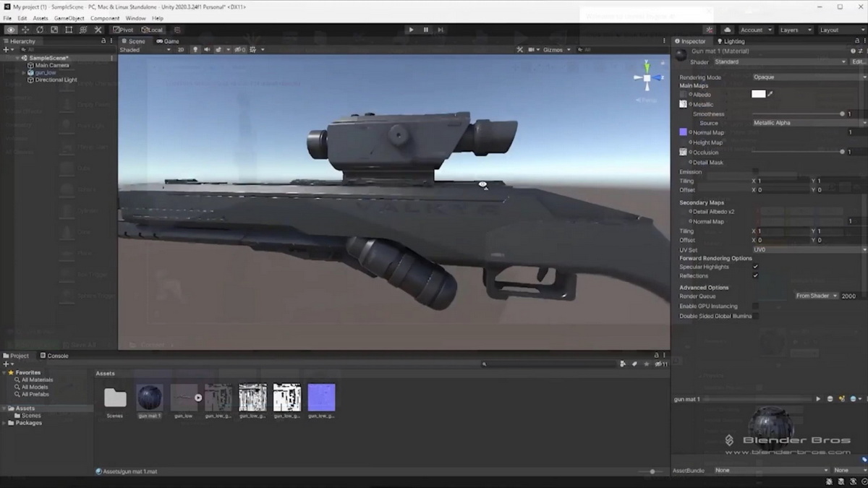
Task: Open the Edit menu
Action: pos(22,18)
